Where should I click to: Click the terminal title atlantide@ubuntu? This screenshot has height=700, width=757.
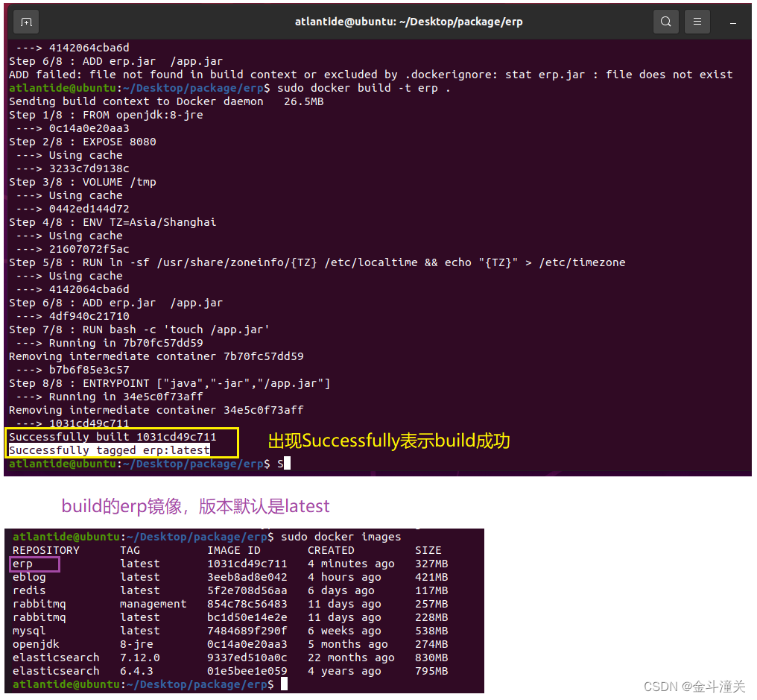pos(409,22)
